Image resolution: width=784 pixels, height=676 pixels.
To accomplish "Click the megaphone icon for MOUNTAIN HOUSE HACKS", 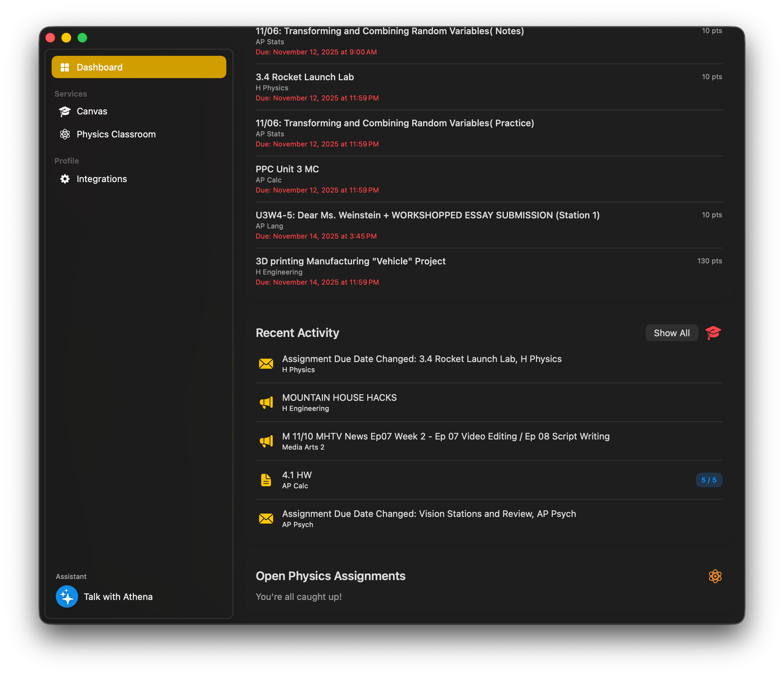I will pos(266,402).
